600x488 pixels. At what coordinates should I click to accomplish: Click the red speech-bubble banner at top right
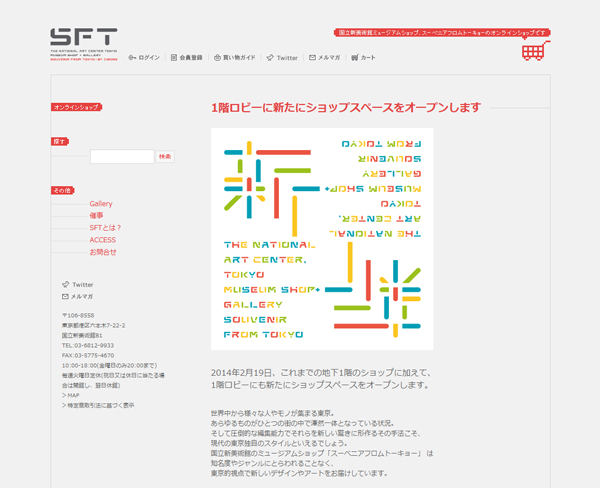pyautogui.click(x=442, y=33)
